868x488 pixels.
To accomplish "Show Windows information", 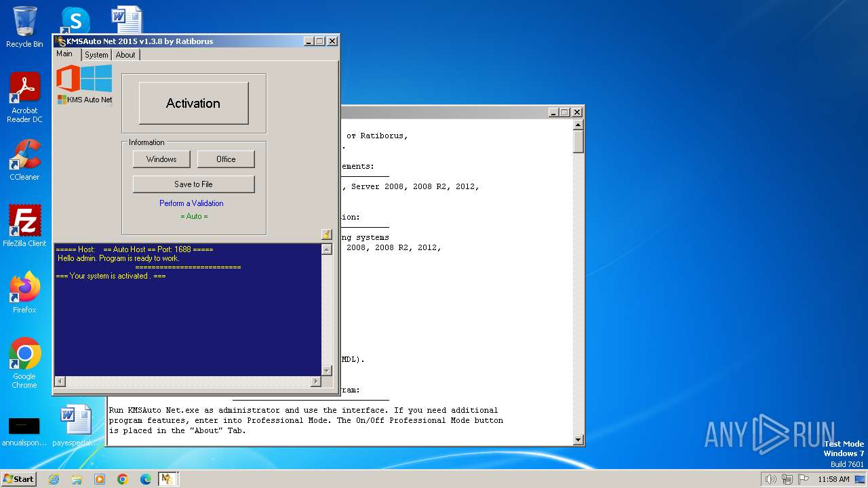I will [161, 159].
